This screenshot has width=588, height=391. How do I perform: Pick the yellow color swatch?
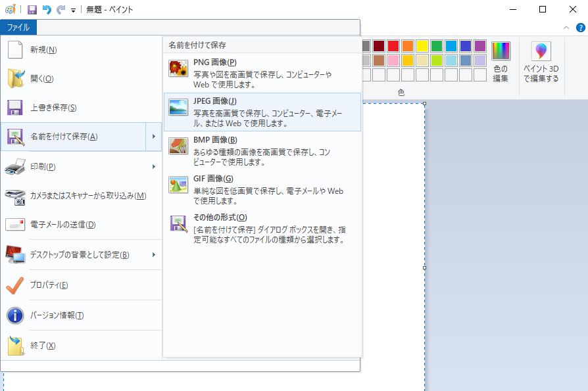click(x=422, y=46)
